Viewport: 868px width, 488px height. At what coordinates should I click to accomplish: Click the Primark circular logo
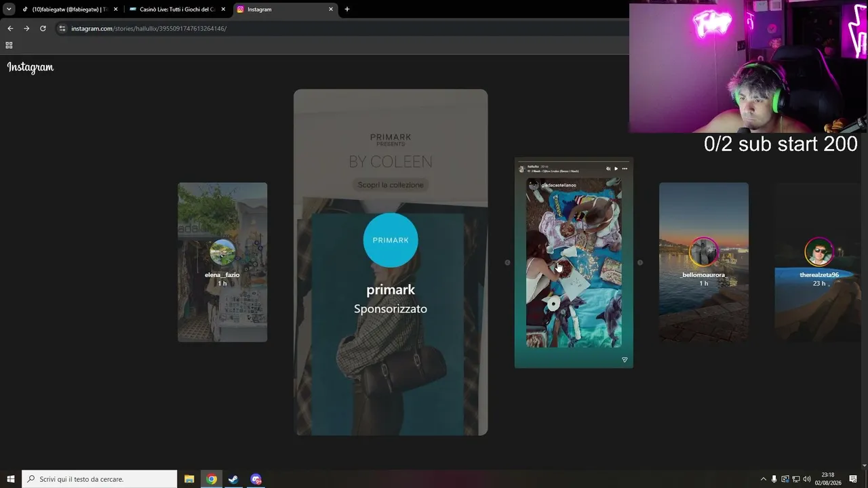click(x=391, y=240)
